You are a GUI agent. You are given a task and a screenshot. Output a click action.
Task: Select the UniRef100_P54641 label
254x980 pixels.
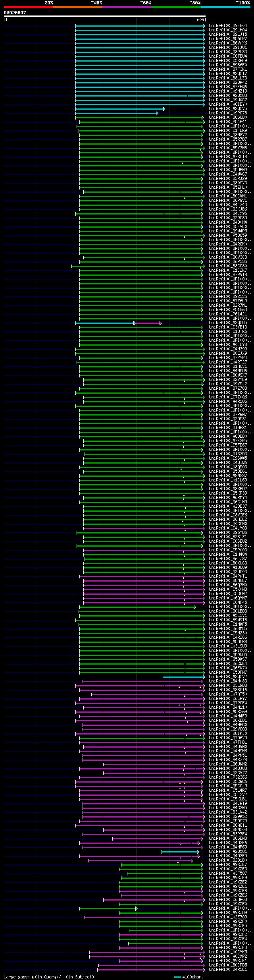[228, 122]
